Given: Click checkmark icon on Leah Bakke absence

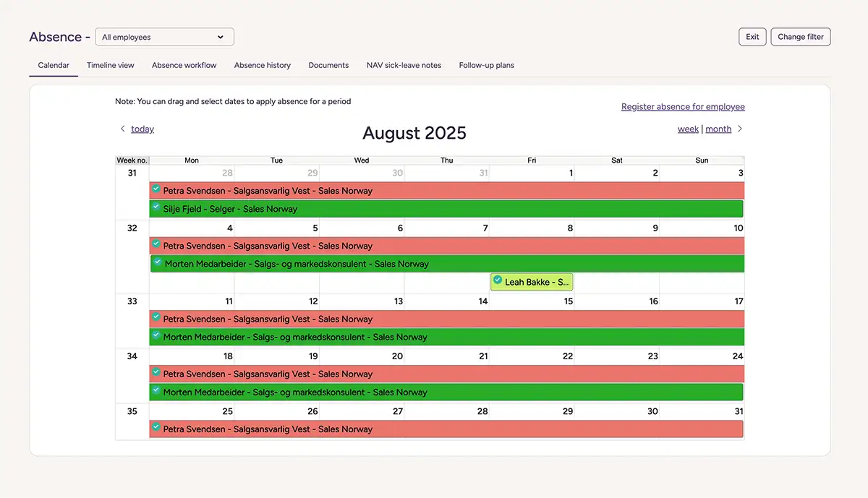Looking at the screenshot, I should tap(497, 280).
